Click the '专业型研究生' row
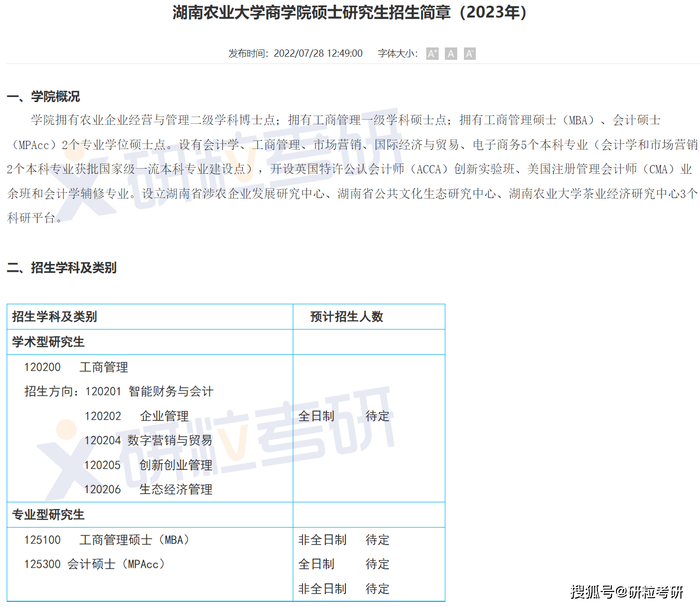The width and height of the screenshot is (700, 607). click(226, 515)
